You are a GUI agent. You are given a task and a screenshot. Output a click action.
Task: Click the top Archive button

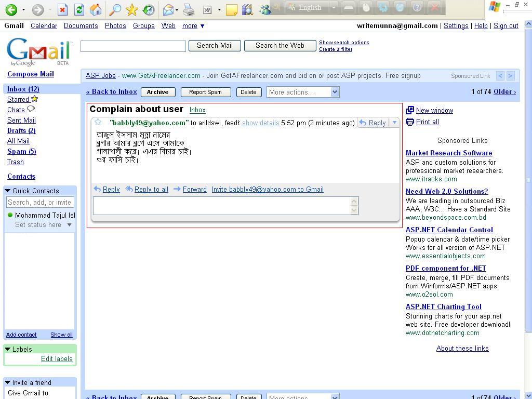click(x=158, y=92)
